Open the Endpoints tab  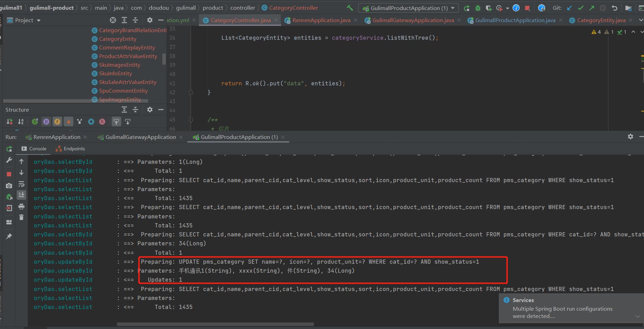click(x=70, y=149)
